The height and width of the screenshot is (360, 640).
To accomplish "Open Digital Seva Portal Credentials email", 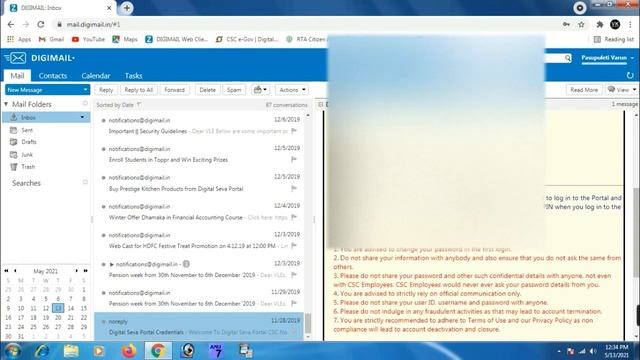I will 199,327.
